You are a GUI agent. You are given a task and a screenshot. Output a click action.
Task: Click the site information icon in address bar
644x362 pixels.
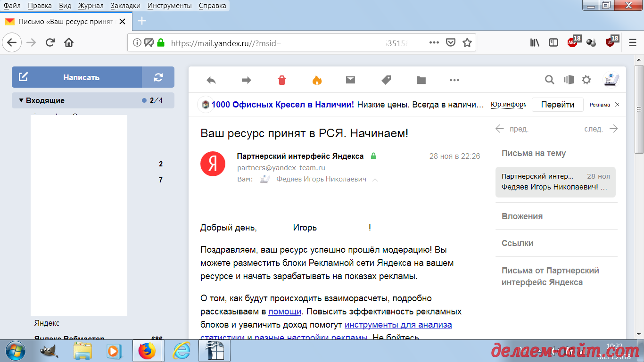point(137,42)
